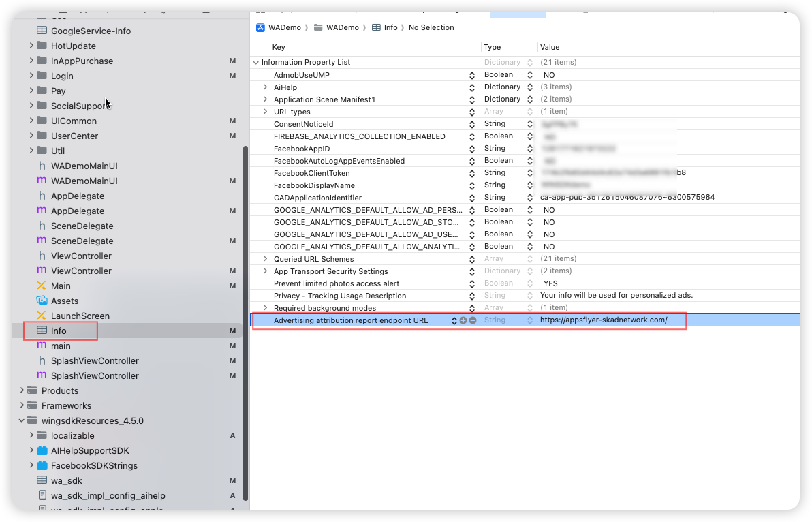Select the SocialSupport folder row
The width and height of the screenshot is (812, 522).
pos(128,106)
